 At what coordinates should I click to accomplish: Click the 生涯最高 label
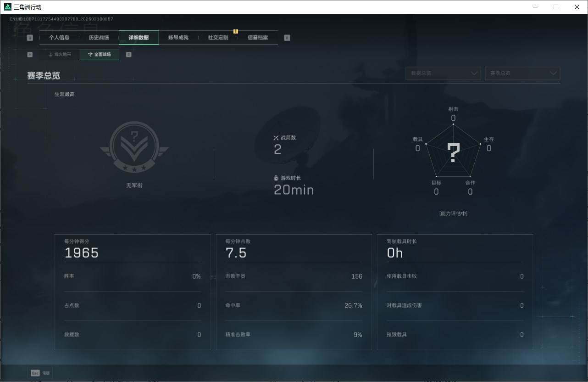pyautogui.click(x=65, y=94)
